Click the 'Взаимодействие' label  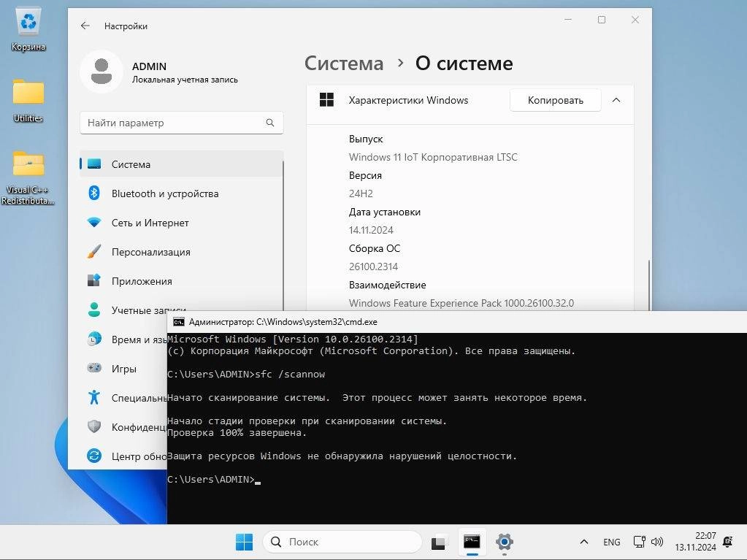387,285
